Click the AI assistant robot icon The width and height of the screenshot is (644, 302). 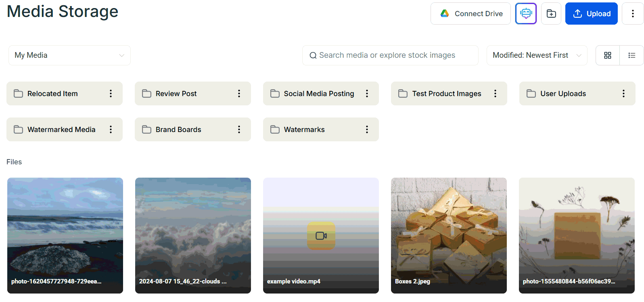click(x=526, y=14)
